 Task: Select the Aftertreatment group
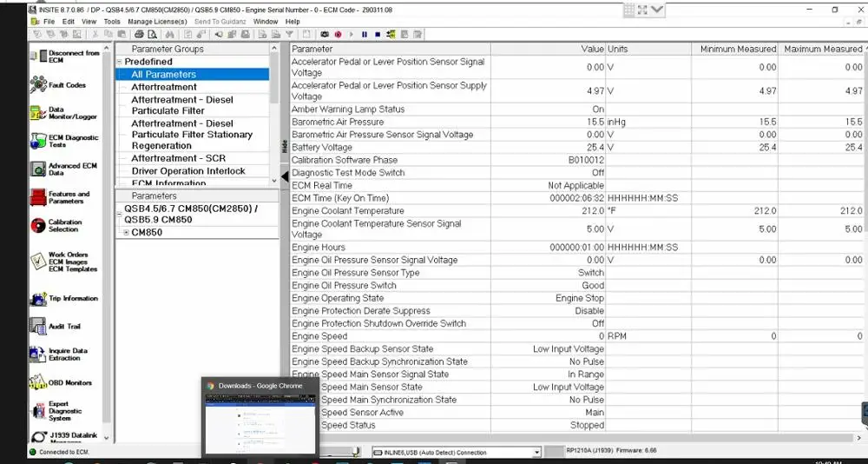[x=192, y=87]
